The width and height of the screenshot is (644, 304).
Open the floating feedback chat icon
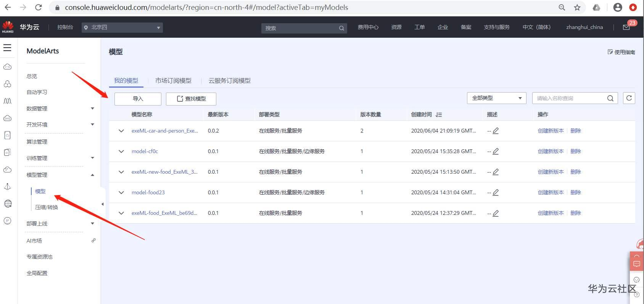(636, 264)
